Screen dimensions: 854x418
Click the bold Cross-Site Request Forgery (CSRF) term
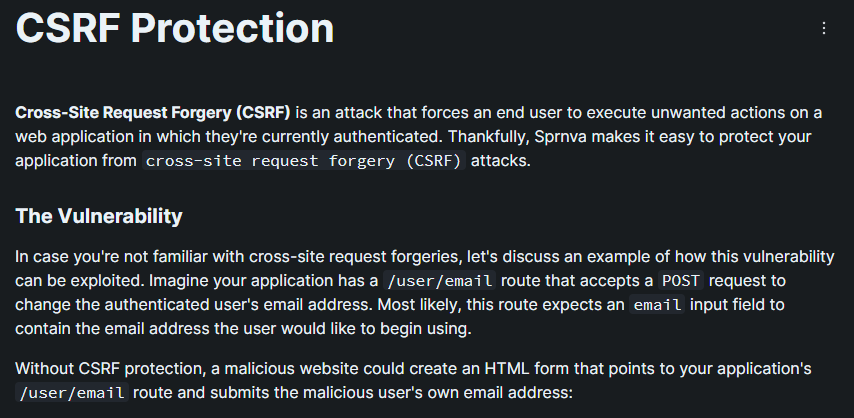coord(153,110)
